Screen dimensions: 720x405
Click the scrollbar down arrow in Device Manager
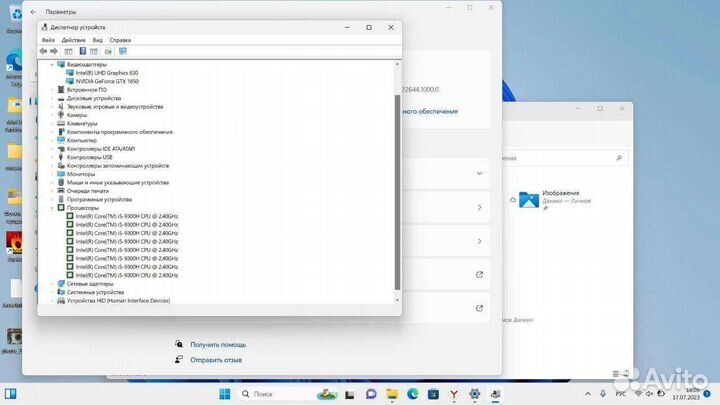(397, 300)
